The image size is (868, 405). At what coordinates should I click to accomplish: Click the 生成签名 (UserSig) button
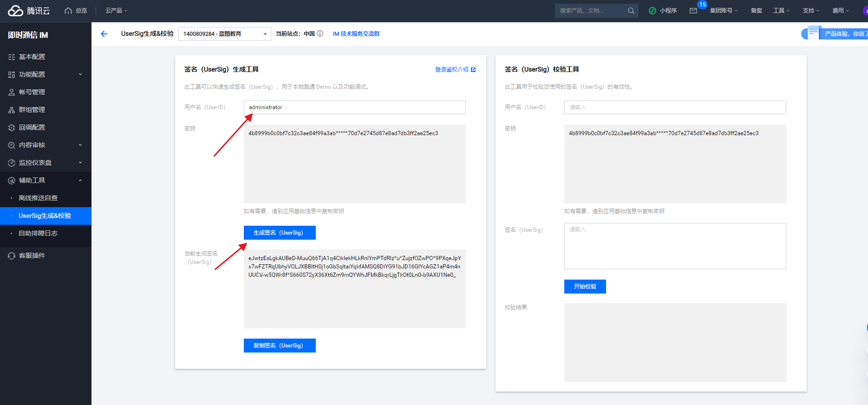tap(280, 233)
